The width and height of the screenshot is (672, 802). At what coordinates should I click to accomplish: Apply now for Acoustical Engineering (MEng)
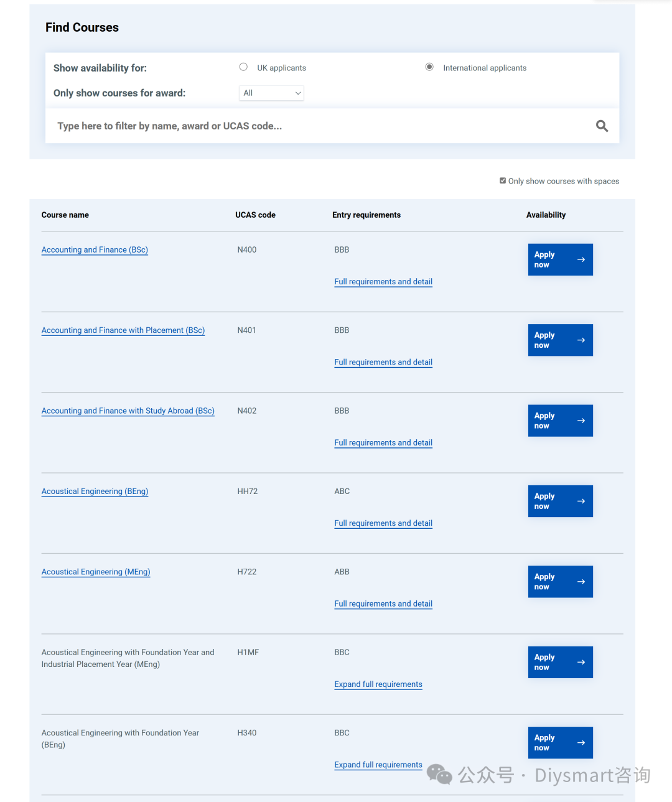pos(560,582)
